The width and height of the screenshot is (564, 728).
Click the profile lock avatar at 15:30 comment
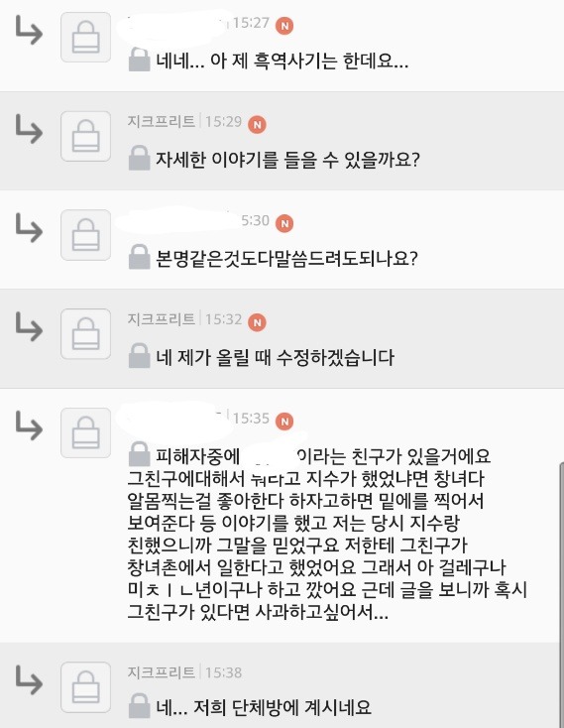coord(86,235)
